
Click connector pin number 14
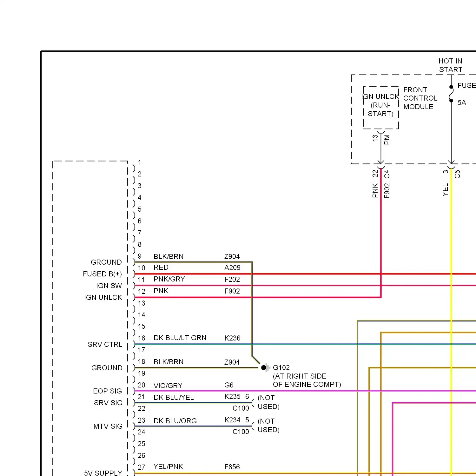142,315
